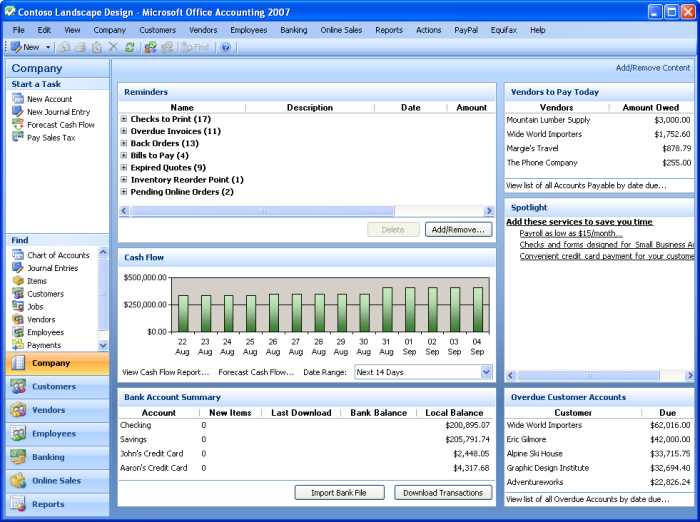Click the Vendors icon in the Find list
The width and height of the screenshot is (700, 522).
click(18, 320)
